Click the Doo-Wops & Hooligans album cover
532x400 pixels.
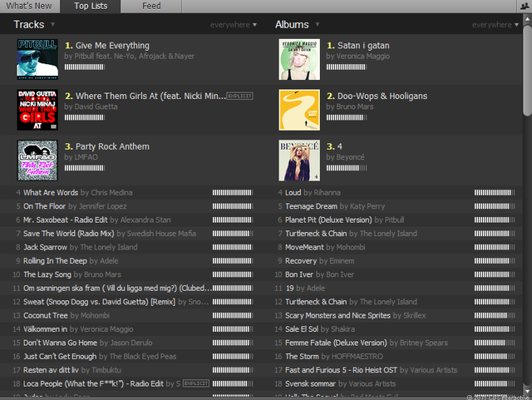(299, 110)
